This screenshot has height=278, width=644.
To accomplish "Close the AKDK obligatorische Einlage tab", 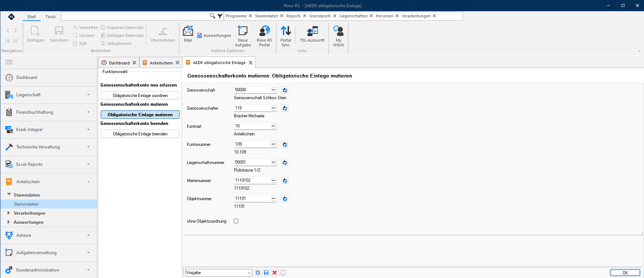I will pos(251,63).
